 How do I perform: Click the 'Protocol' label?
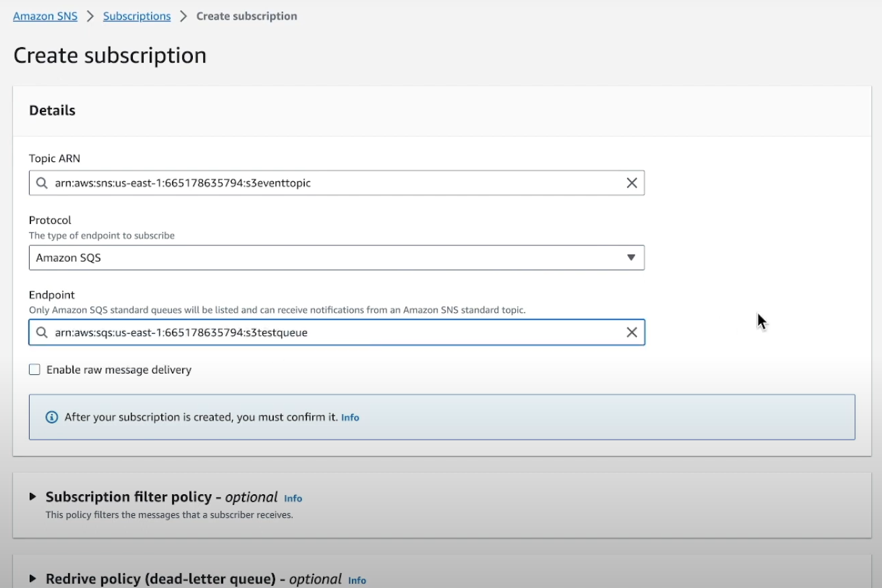(x=50, y=220)
